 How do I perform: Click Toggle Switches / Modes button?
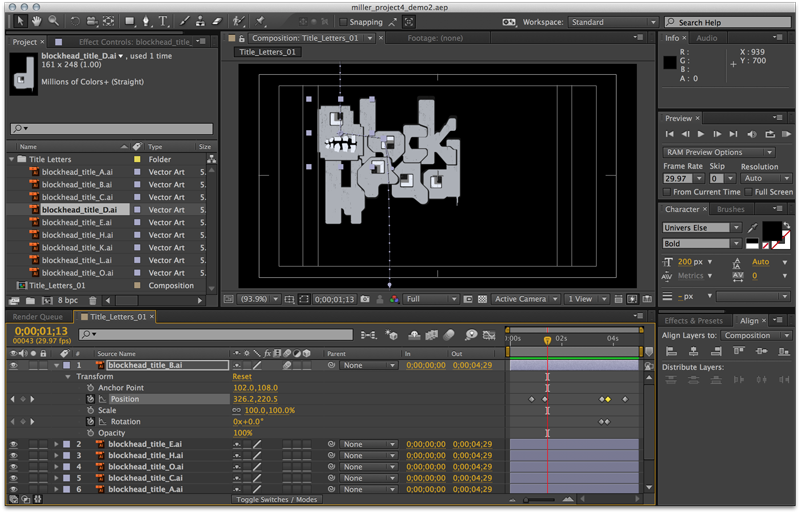coord(276,499)
